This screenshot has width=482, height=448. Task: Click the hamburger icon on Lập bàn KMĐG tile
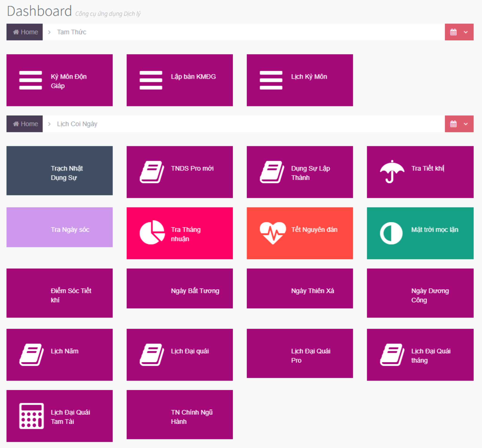pos(151,80)
